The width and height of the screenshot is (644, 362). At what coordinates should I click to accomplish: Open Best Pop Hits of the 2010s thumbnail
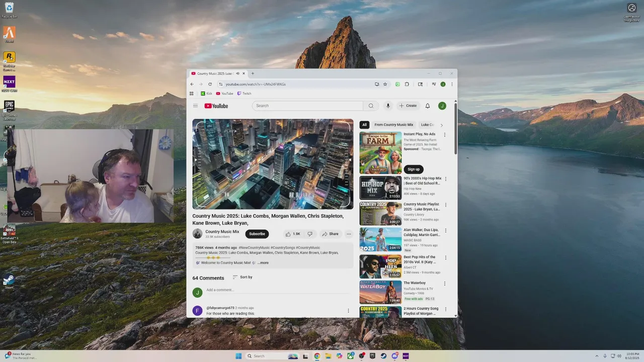click(380, 266)
